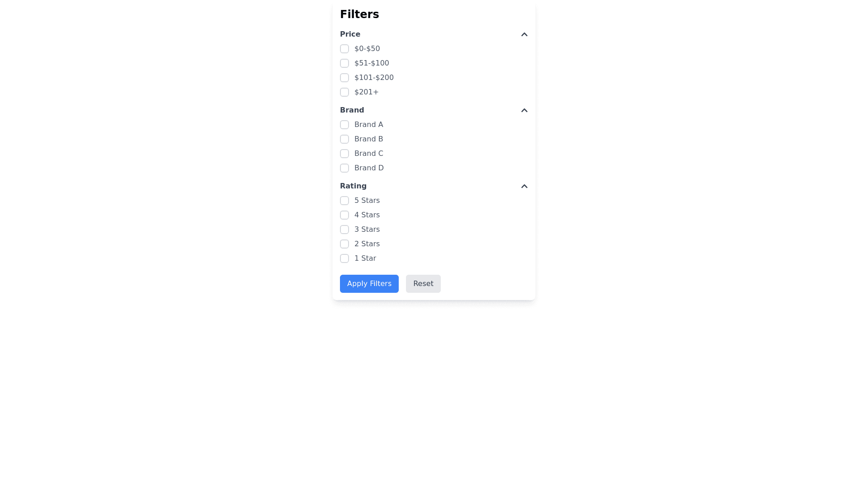
Task: Select the 3 Stars checkbox
Action: (x=344, y=230)
